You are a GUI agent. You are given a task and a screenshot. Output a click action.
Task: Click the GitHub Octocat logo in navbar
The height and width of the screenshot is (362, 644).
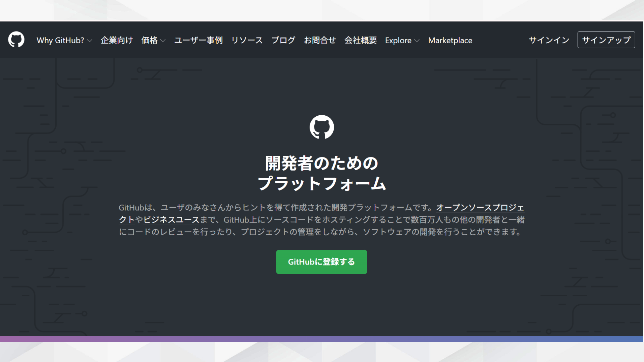tap(16, 40)
